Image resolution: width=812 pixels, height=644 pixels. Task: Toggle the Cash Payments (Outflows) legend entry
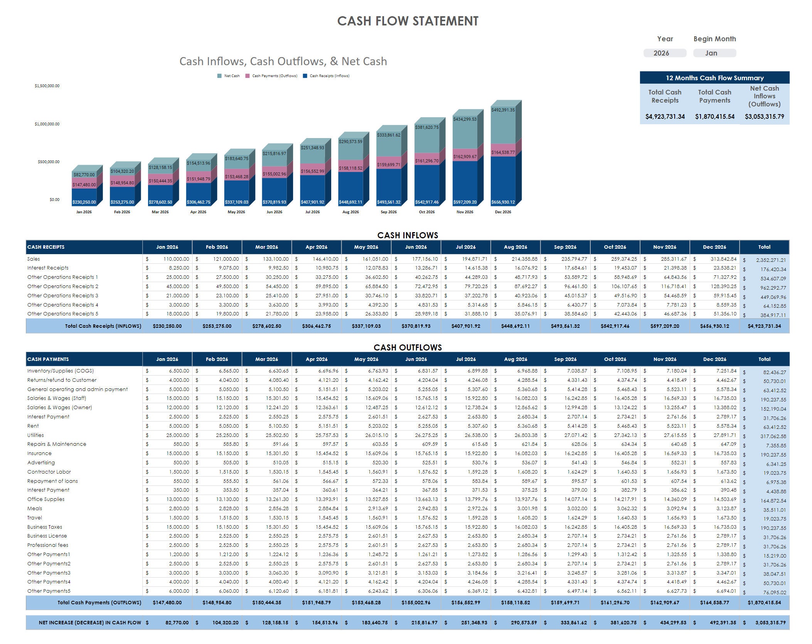click(x=274, y=76)
